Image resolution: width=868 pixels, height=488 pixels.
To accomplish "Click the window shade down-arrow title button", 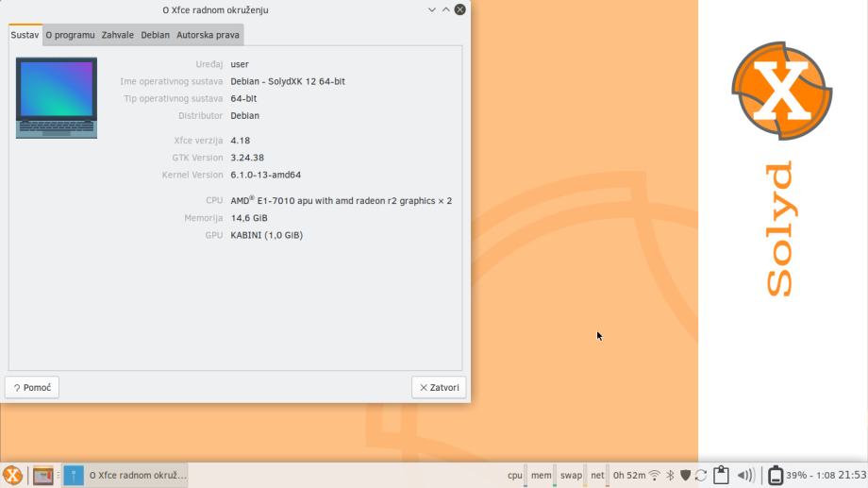I will (432, 10).
